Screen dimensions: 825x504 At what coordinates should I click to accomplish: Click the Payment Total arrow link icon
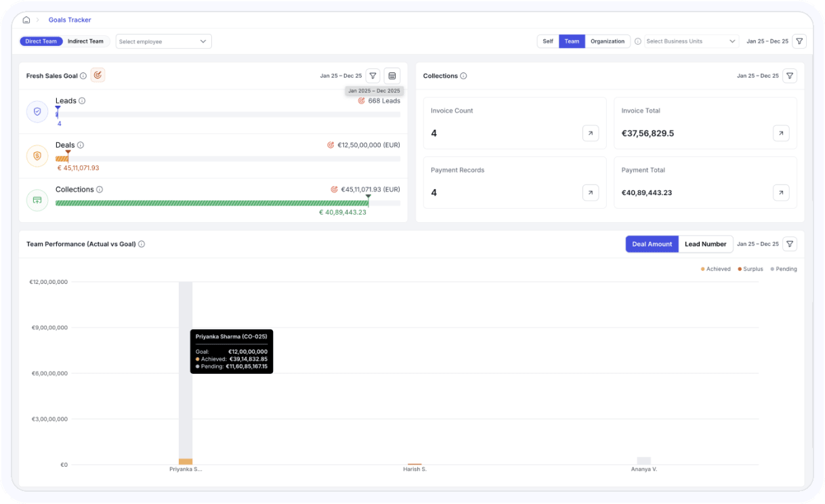781,193
